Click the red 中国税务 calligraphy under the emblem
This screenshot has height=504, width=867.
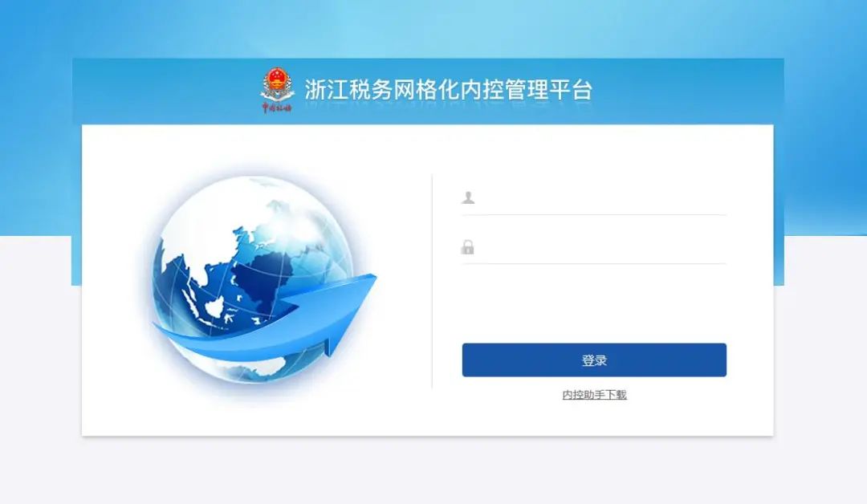click(276, 108)
